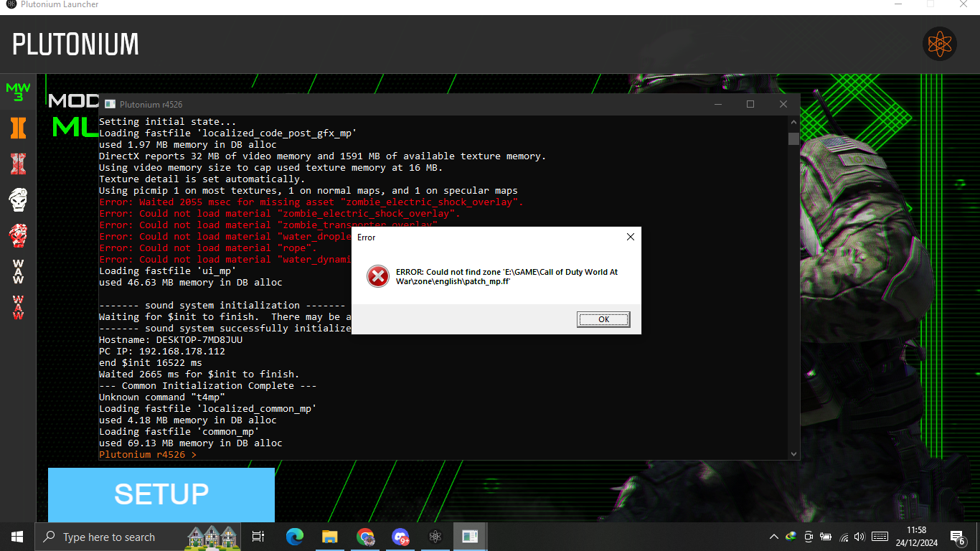Click the red 'Waited 2055 msec' error line
This screenshot has height=551, width=980.
pyautogui.click(x=311, y=202)
